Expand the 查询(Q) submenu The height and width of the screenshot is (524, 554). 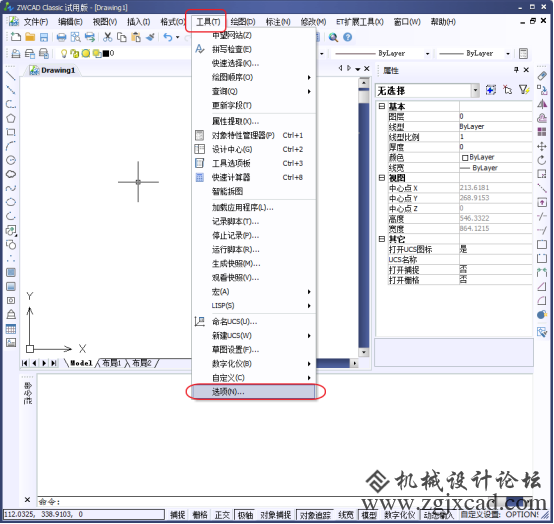(x=254, y=92)
